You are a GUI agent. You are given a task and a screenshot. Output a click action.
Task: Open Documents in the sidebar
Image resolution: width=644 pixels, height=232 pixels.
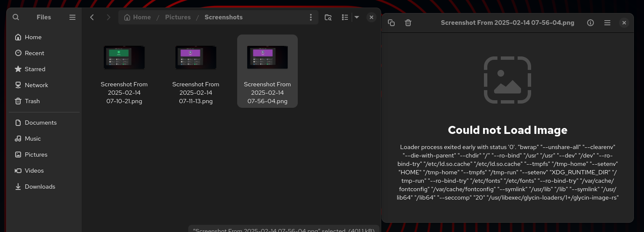pos(45,123)
